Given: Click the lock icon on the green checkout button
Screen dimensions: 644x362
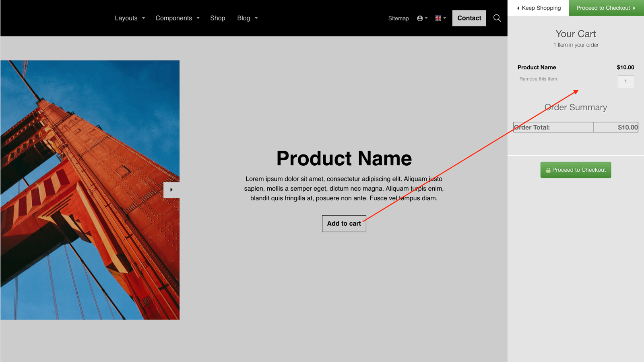Looking at the screenshot, I should point(548,170).
